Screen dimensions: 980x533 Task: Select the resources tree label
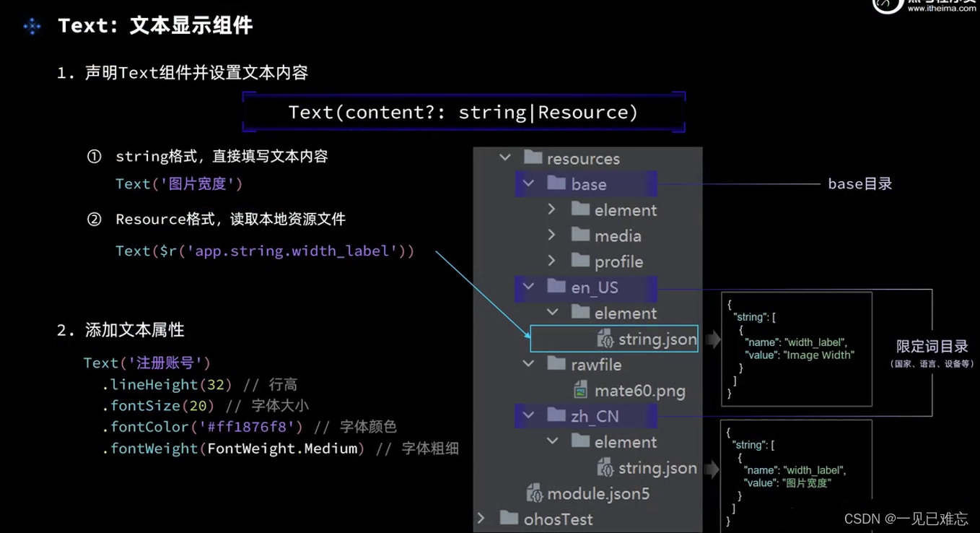(x=583, y=159)
